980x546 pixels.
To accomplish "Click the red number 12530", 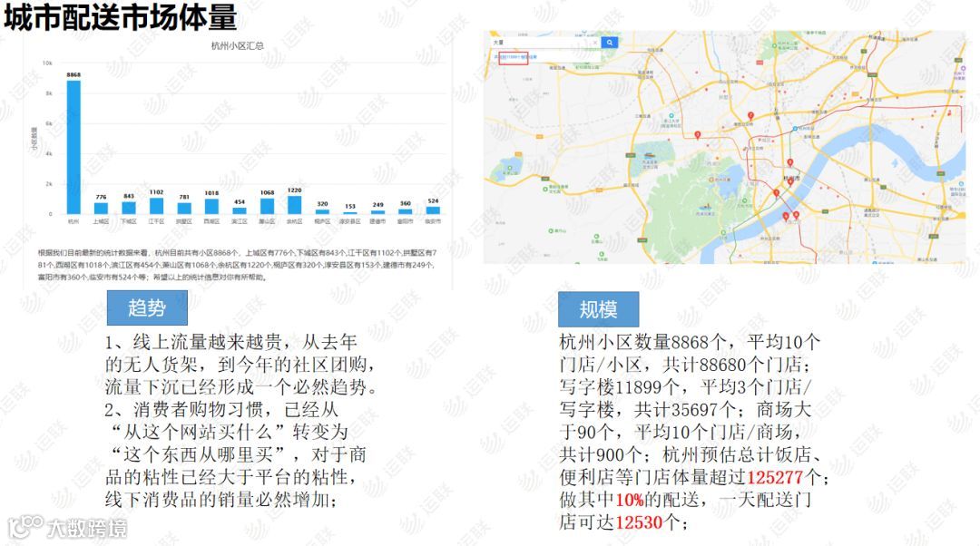I will [639, 522].
